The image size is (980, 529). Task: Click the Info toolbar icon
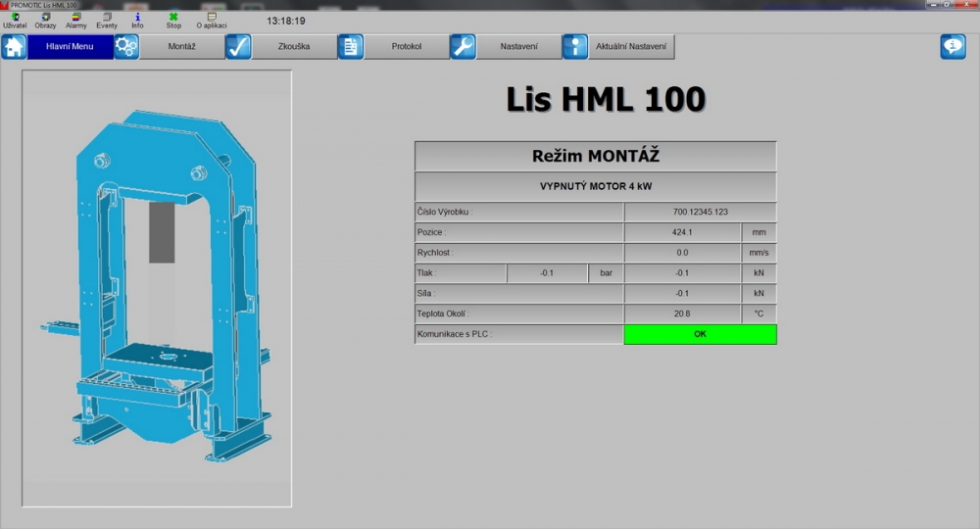[137, 21]
